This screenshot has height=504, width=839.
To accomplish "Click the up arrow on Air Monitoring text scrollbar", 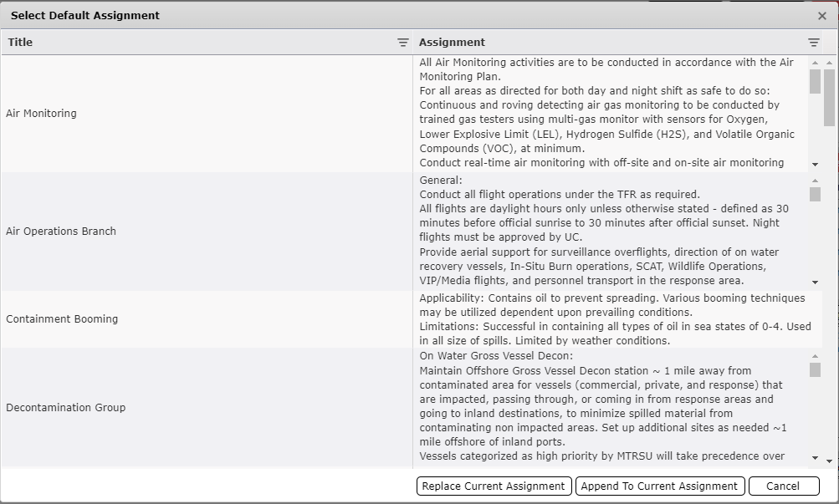I will click(x=813, y=62).
